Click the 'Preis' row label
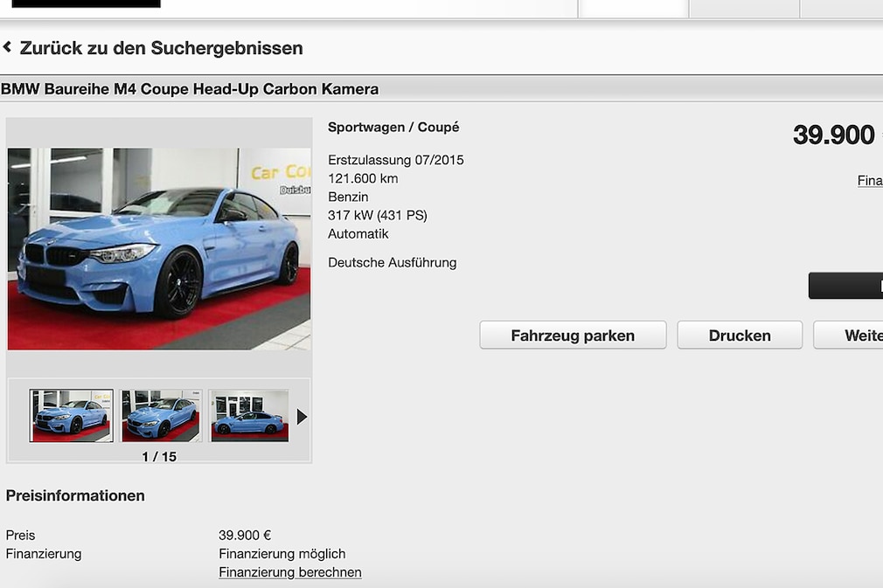Screen dimensions: 883x588 click(x=20, y=535)
